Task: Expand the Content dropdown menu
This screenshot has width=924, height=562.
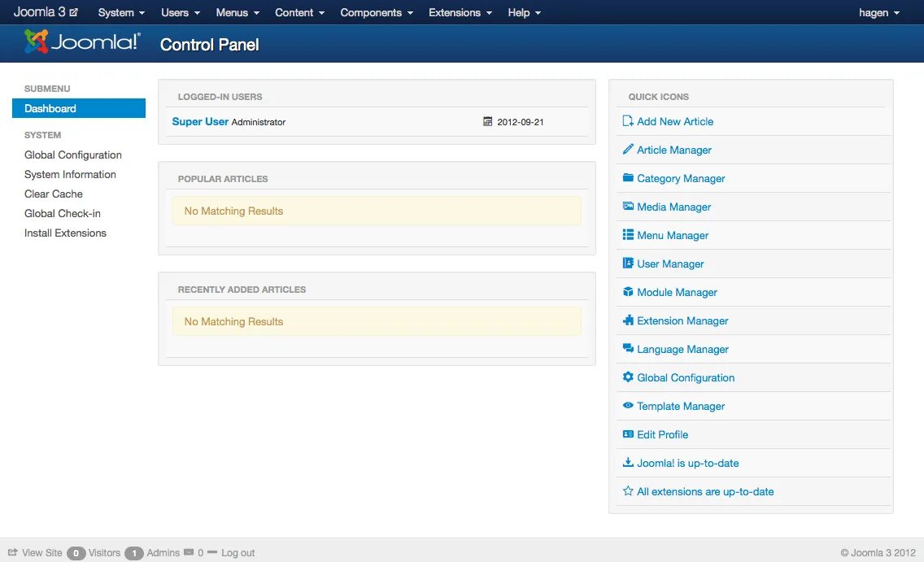Action: tap(299, 12)
